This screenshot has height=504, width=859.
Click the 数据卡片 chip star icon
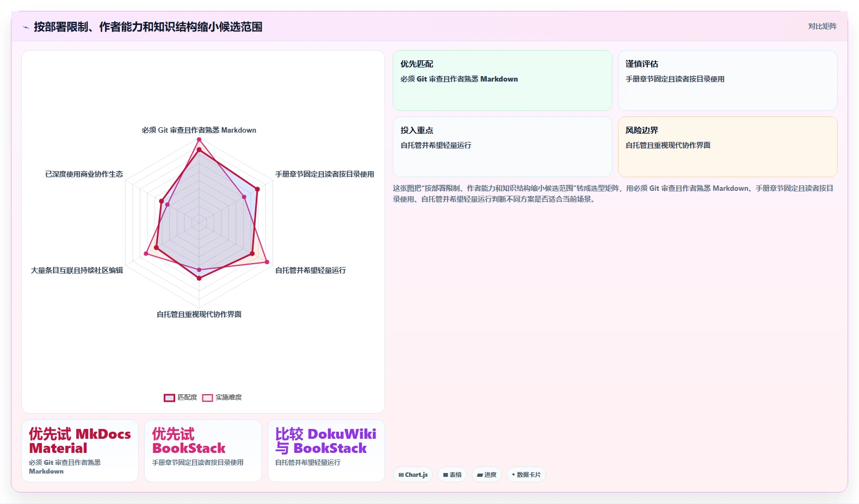pos(513,475)
